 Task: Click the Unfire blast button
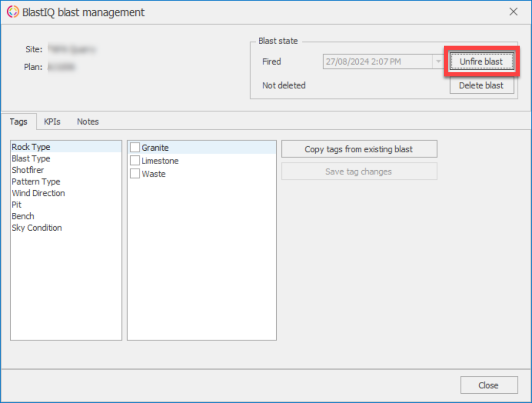point(481,62)
